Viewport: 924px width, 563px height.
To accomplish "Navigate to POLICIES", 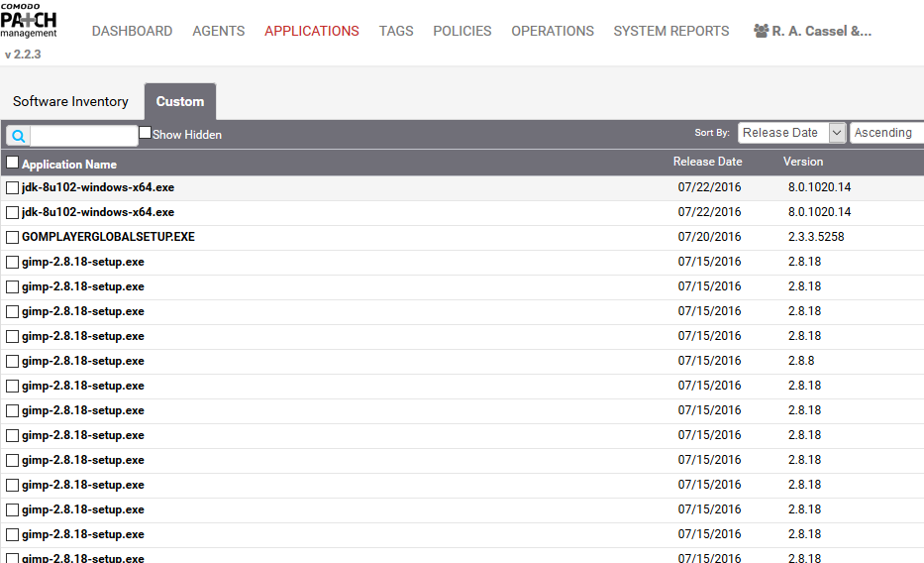I will pyautogui.click(x=462, y=31).
